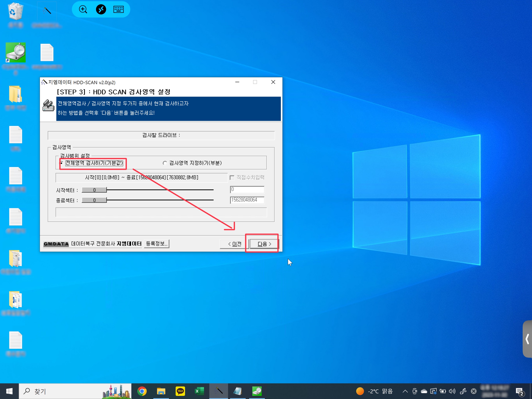The width and height of the screenshot is (532, 399).
Task: Open KakaoTalk from the taskbar
Action: (x=180, y=391)
